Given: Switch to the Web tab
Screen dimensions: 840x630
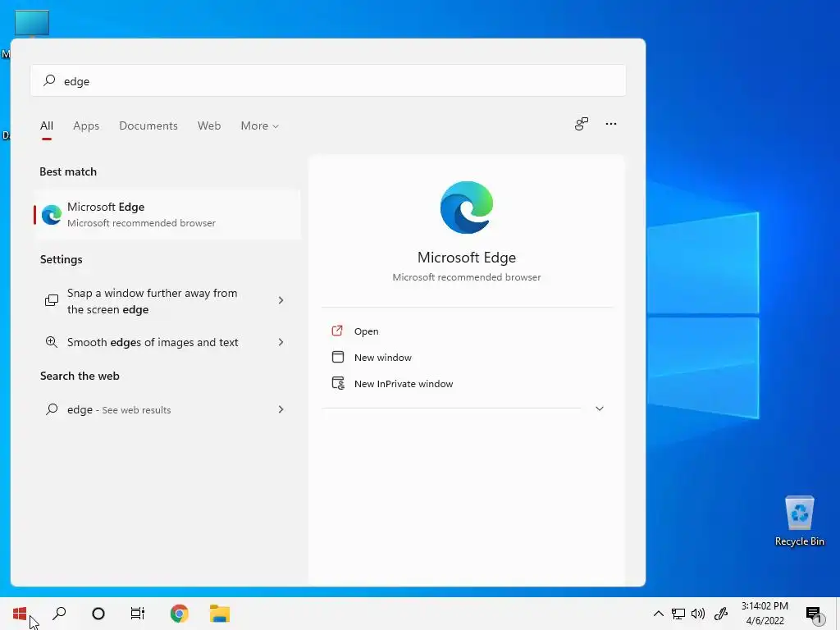Looking at the screenshot, I should click(x=209, y=126).
